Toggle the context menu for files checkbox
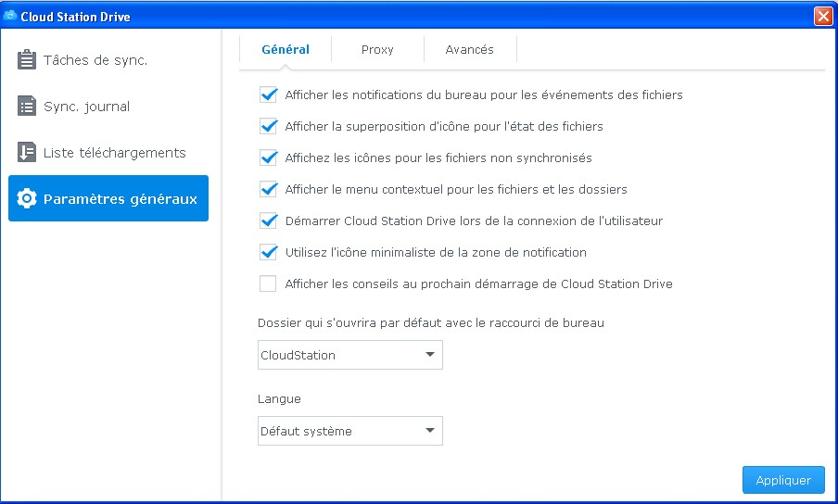The image size is (838, 504). click(x=269, y=189)
